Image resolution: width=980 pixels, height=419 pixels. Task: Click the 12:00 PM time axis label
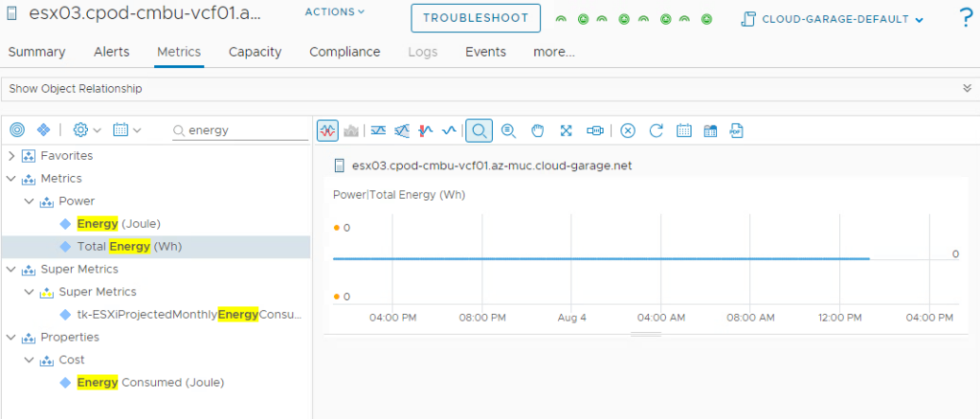click(x=840, y=318)
